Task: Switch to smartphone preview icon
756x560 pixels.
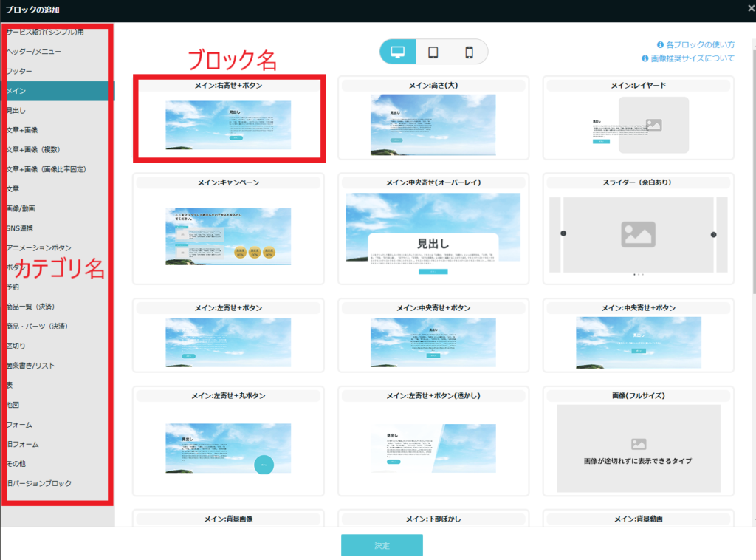Action: 469,52
